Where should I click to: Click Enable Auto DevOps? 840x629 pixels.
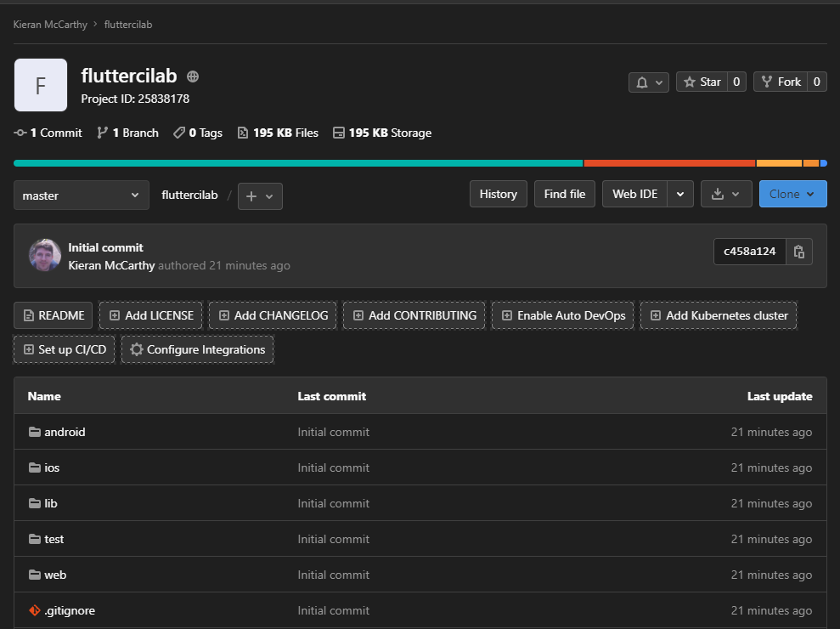click(x=563, y=316)
